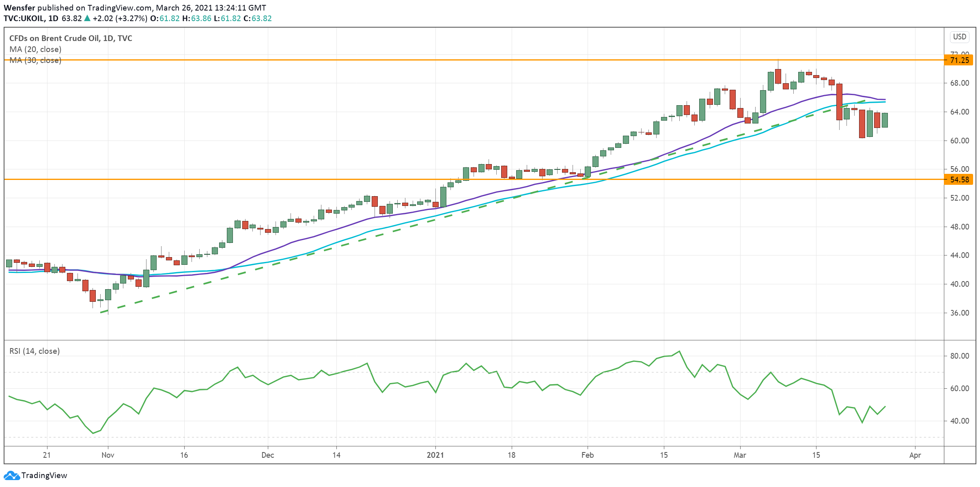Image resolution: width=980 pixels, height=487 pixels.
Task: Click the 54.58 orange price label
Action: tap(959, 180)
